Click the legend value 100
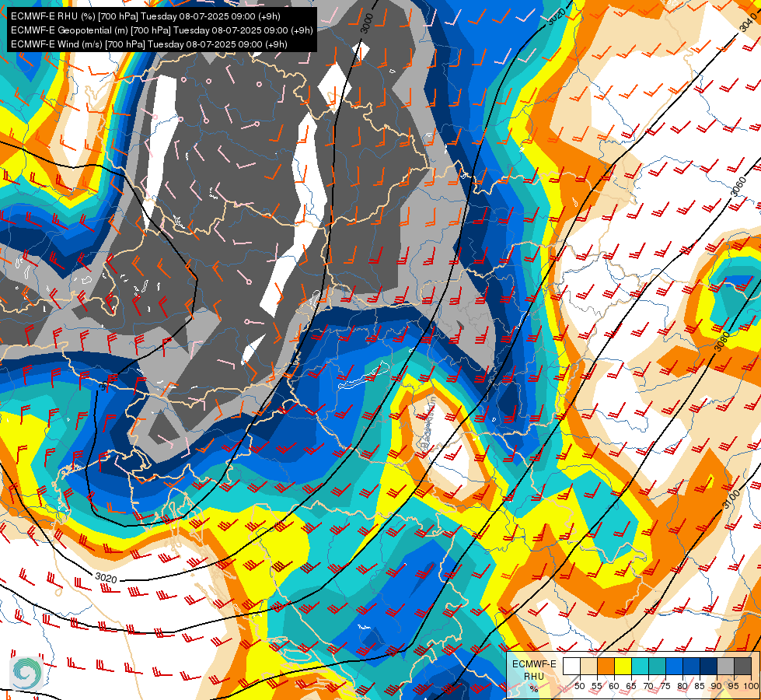 pyautogui.click(x=751, y=686)
